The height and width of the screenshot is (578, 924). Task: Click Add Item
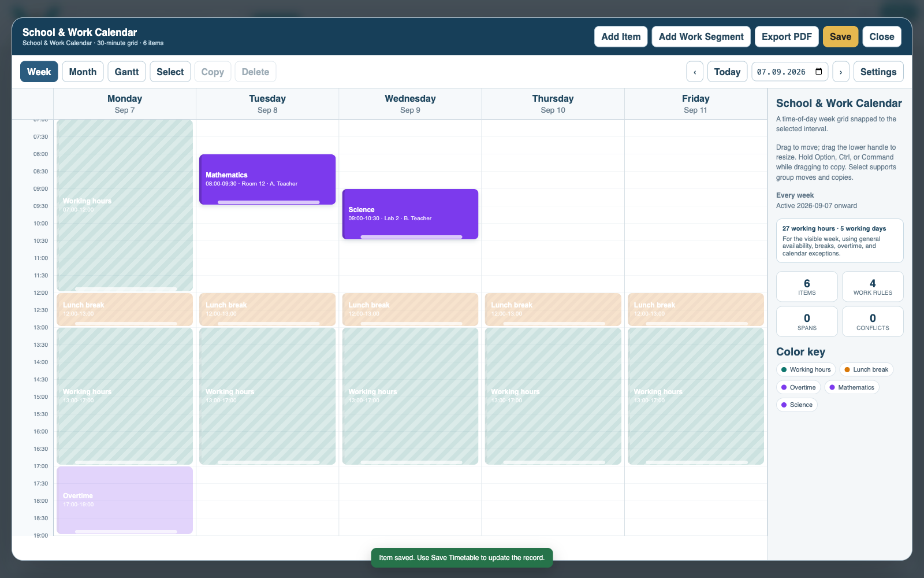coord(621,36)
